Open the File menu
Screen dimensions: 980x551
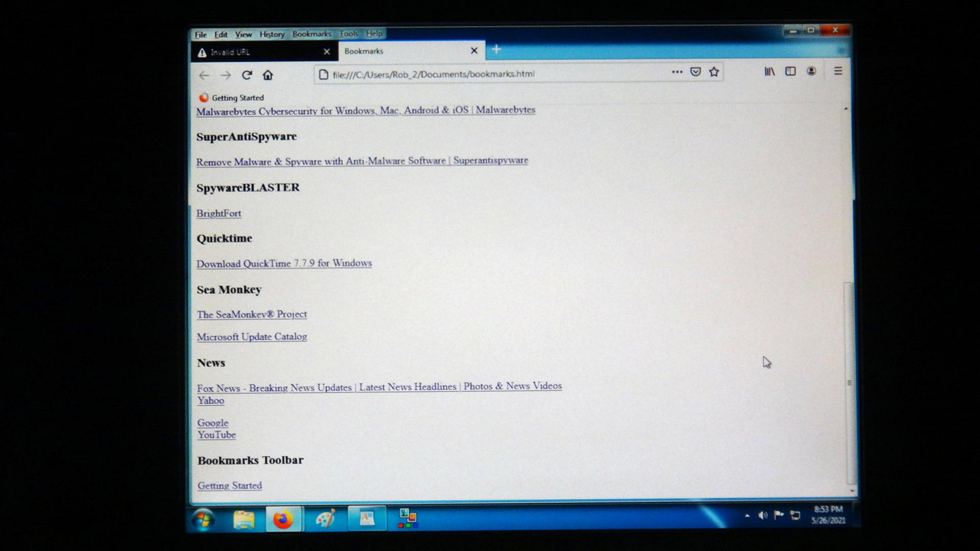coord(201,34)
